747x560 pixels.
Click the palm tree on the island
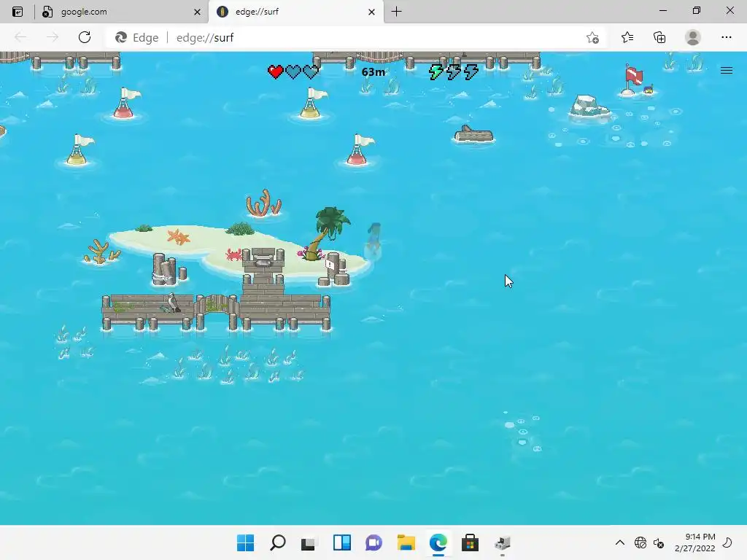[x=328, y=233]
